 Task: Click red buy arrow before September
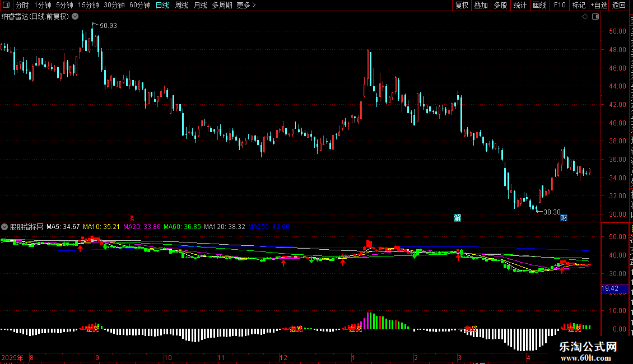80,248
